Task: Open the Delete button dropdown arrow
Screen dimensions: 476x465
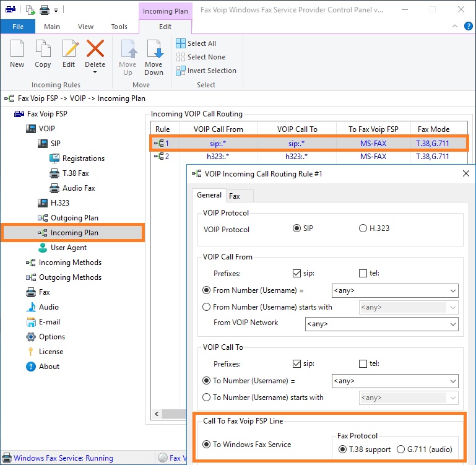Action: point(95,72)
